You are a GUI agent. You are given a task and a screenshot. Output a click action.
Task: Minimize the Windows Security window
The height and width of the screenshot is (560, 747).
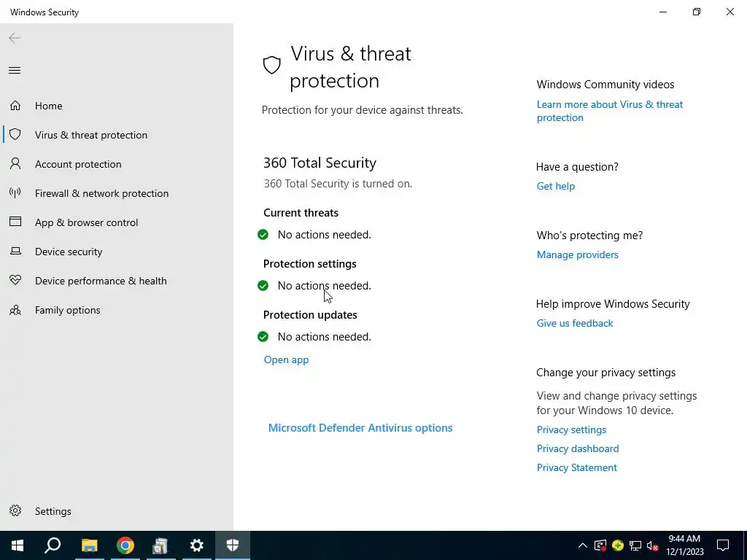point(662,12)
